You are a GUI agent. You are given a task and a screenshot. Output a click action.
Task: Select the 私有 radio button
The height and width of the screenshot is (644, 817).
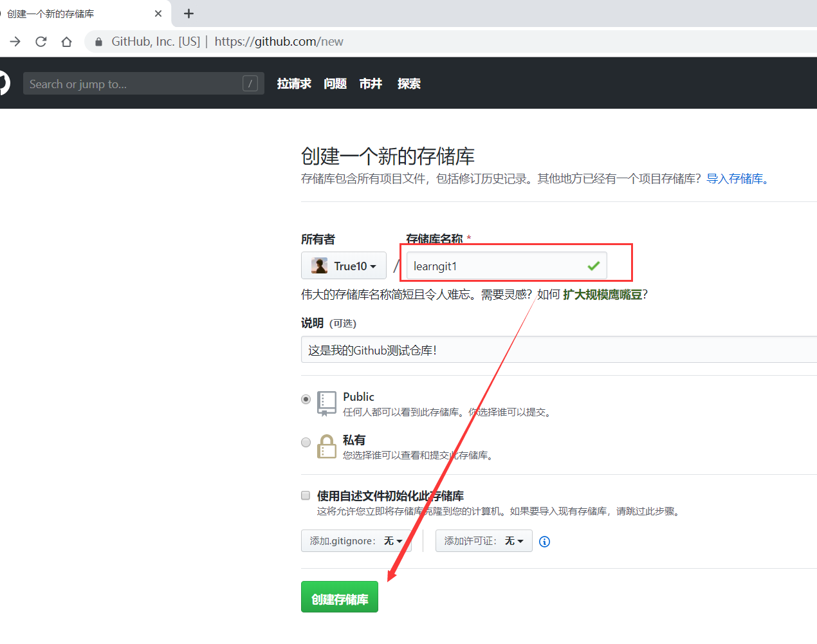click(x=306, y=442)
